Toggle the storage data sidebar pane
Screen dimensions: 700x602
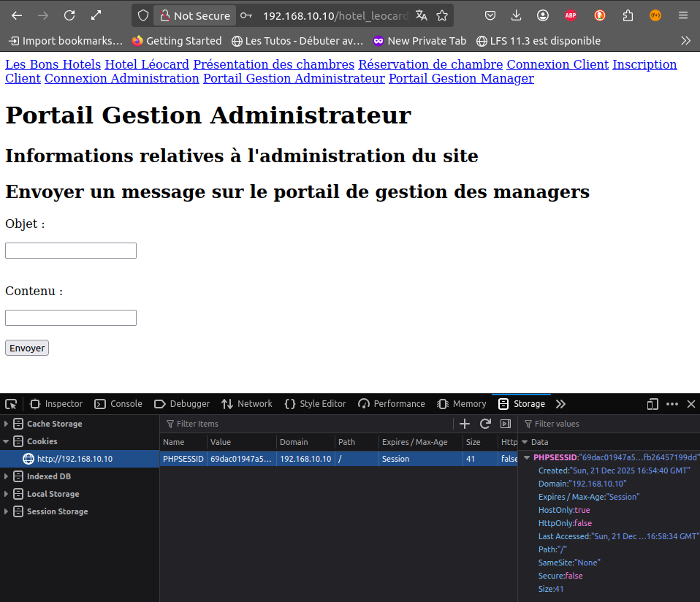tap(505, 424)
